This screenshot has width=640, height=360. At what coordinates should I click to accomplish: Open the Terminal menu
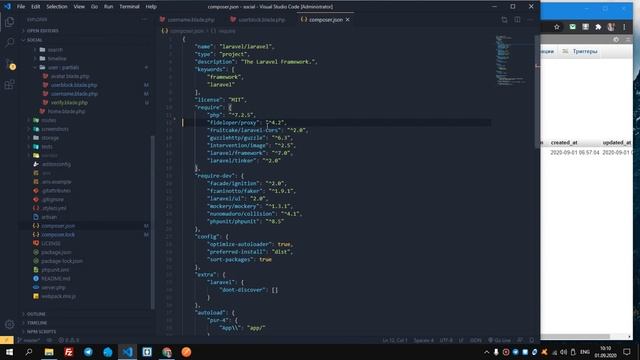(129, 7)
